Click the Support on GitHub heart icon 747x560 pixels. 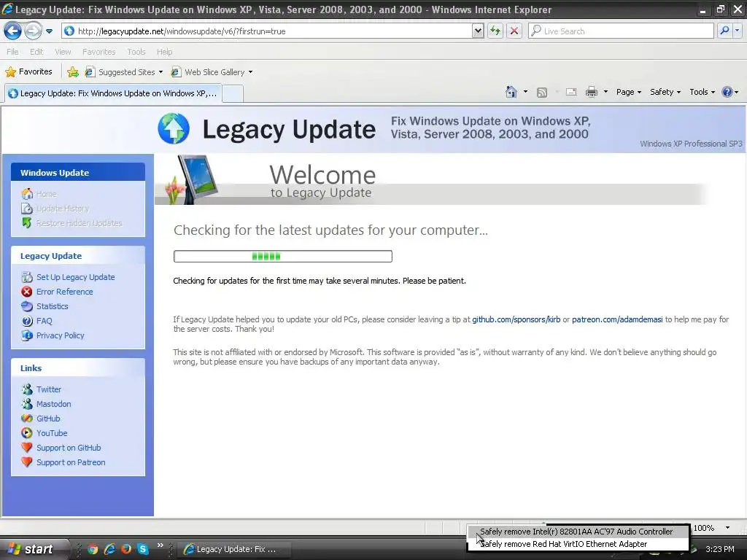27,448
